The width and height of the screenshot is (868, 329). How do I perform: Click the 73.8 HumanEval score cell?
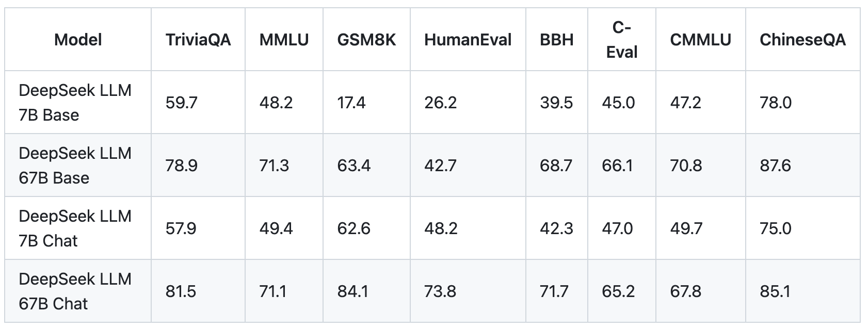pos(440,291)
